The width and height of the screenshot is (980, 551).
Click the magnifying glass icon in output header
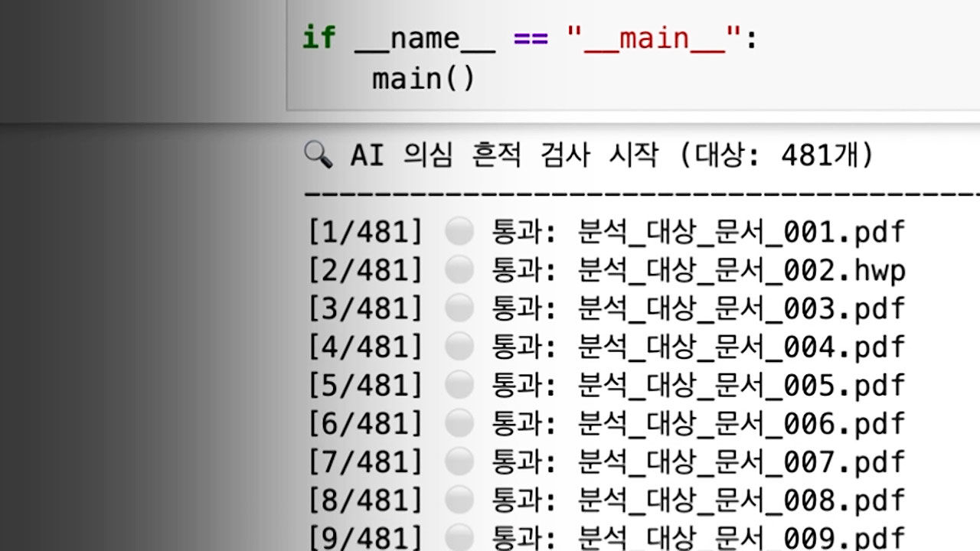[318, 155]
